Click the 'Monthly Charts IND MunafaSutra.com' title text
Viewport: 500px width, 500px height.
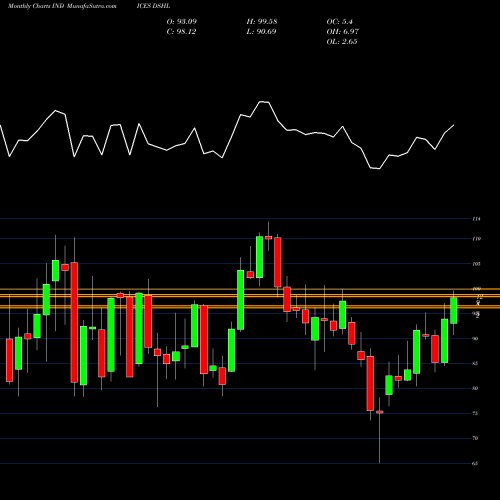pos(62,6)
